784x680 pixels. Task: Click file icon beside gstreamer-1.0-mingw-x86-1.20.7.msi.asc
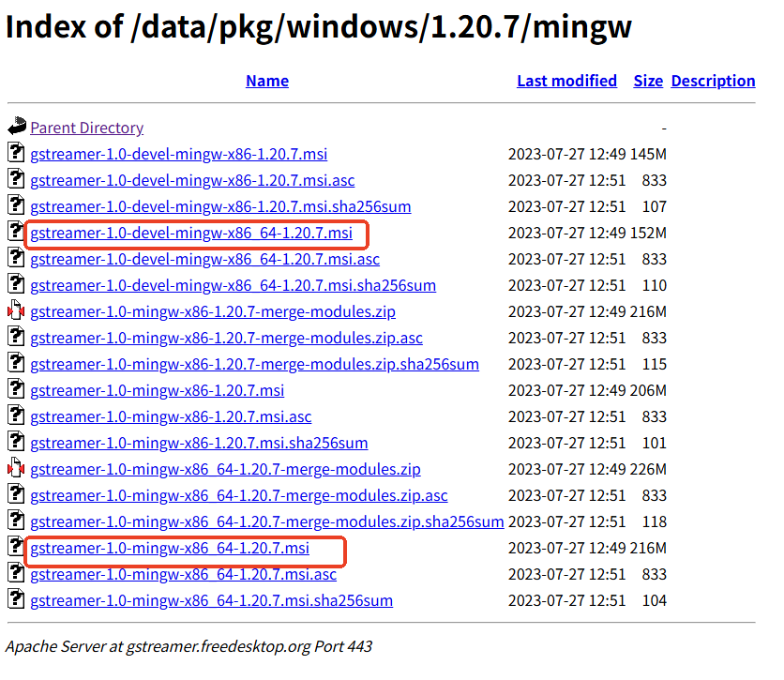point(16,415)
